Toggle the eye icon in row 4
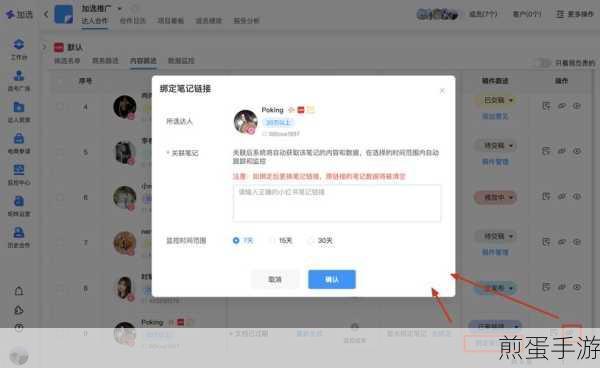Image resolution: width=600 pixels, height=368 pixels. (x=577, y=106)
